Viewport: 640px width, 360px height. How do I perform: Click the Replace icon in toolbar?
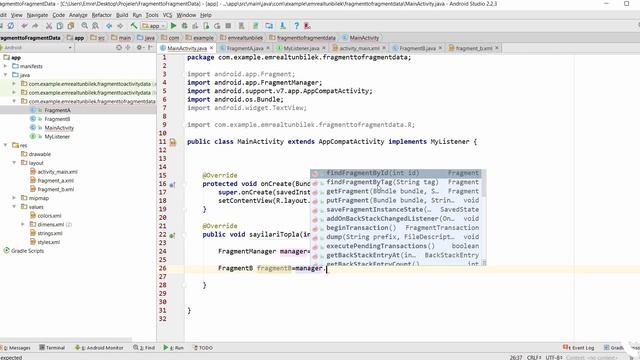pyautogui.click(x=95, y=26)
